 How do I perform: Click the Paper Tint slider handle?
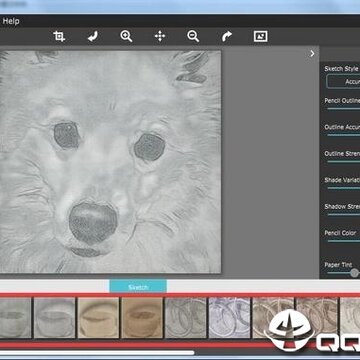point(354,273)
